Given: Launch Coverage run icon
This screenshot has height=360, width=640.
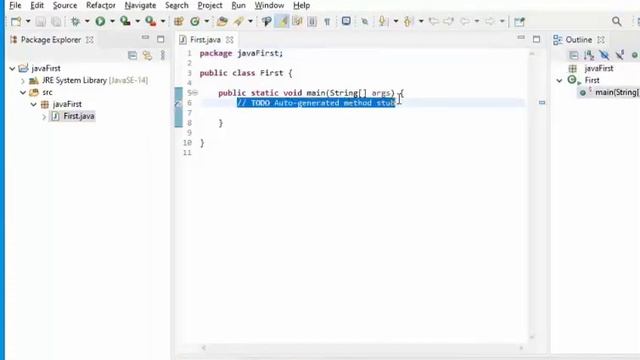Looking at the screenshot, I should [125, 21].
